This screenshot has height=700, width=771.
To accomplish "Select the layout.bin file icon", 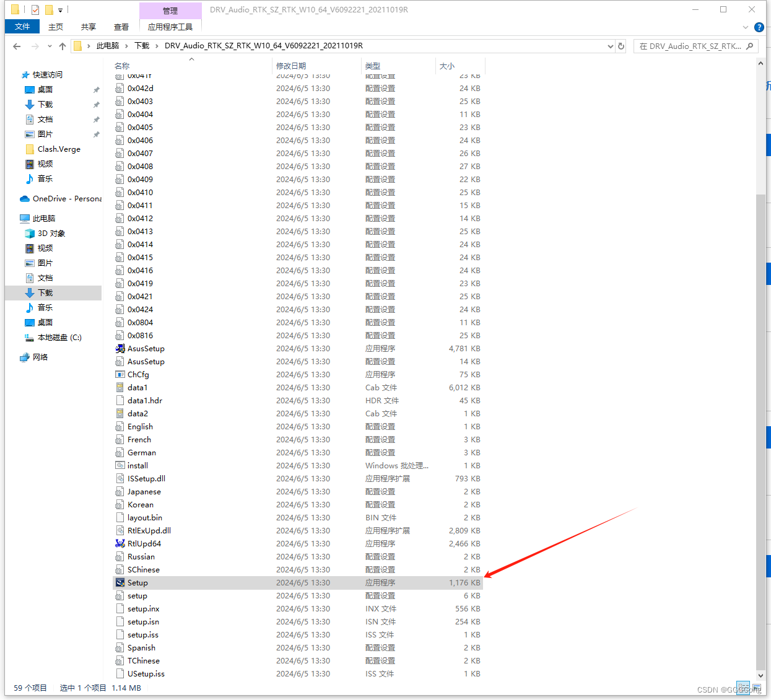I will pyautogui.click(x=120, y=518).
